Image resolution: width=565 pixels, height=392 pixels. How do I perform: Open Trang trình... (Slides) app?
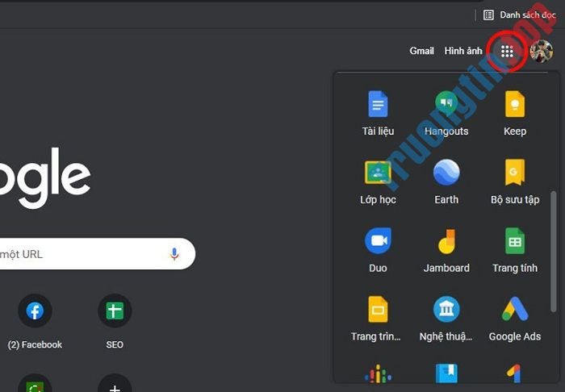tap(378, 319)
